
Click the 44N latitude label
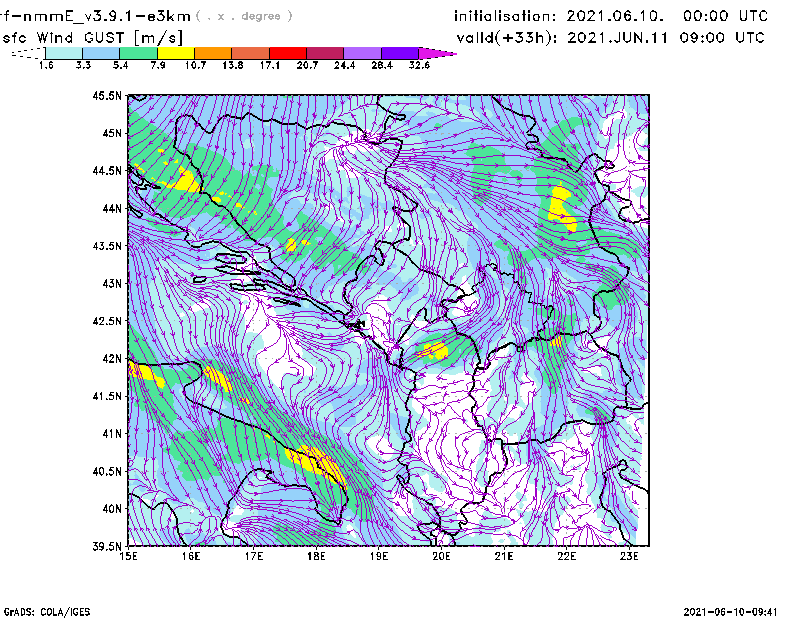(112, 208)
